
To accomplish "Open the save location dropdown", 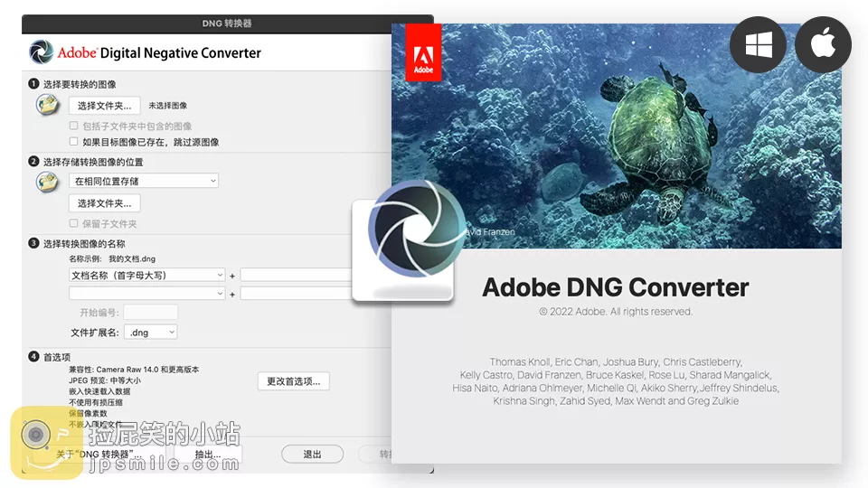I will point(145,181).
